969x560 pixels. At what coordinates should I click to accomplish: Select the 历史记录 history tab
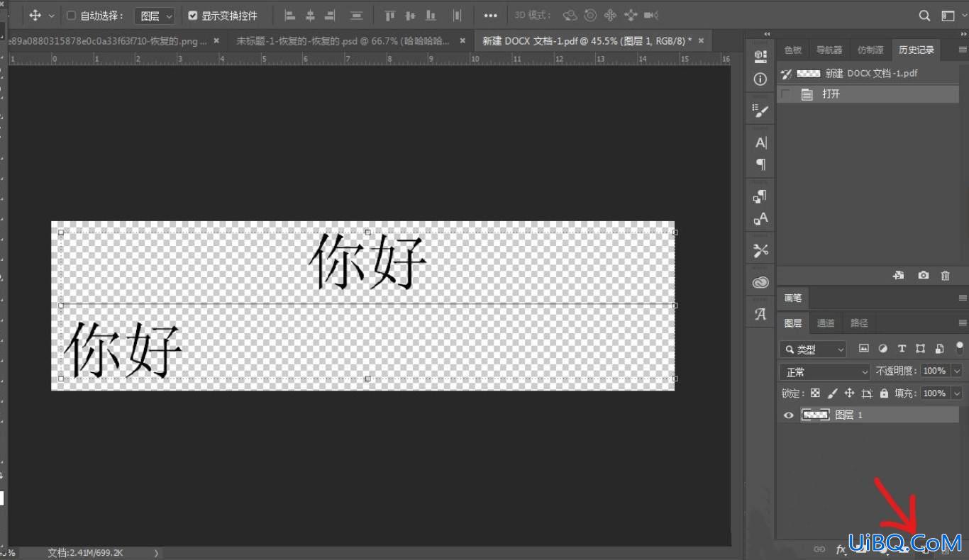click(x=916, y=50)
